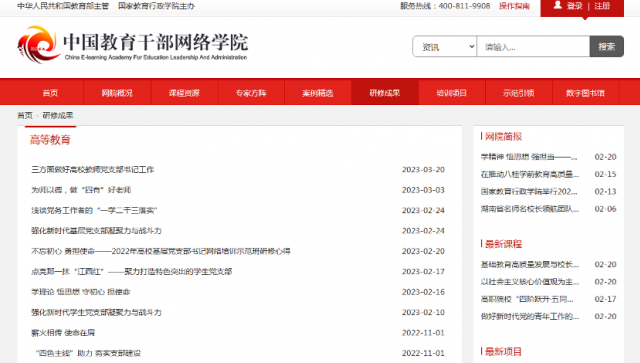Select the 高等教育 section tab

(x=50, y=140)
